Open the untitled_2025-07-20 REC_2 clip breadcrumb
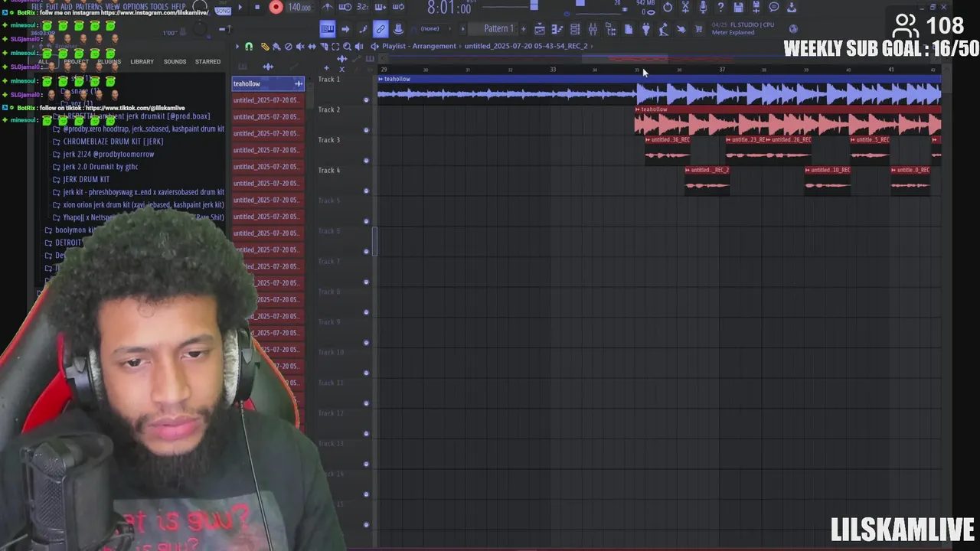 (x=526, y=46)
